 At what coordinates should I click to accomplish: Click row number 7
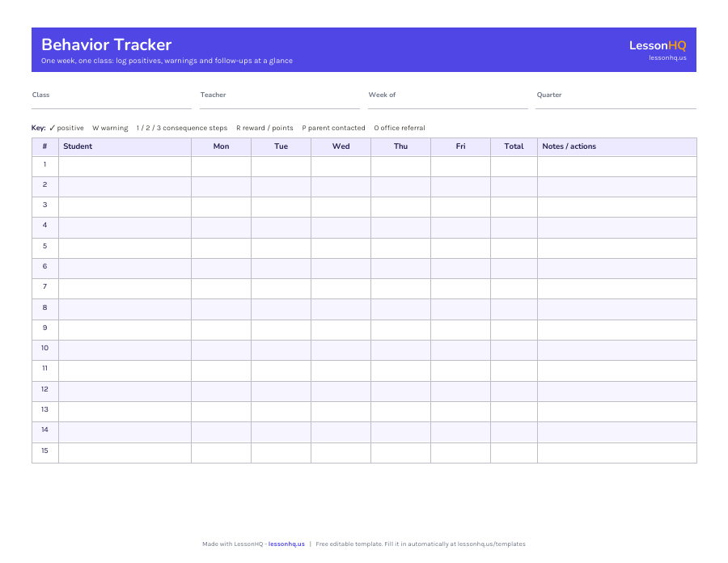pyautogui.click(x=45, y=286)
